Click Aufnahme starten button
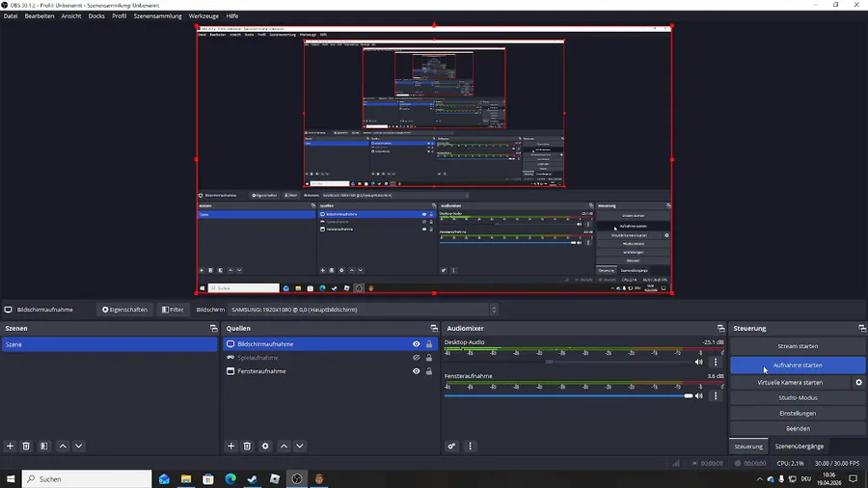Viewport: 868px width, 488px height. [798, 366]
